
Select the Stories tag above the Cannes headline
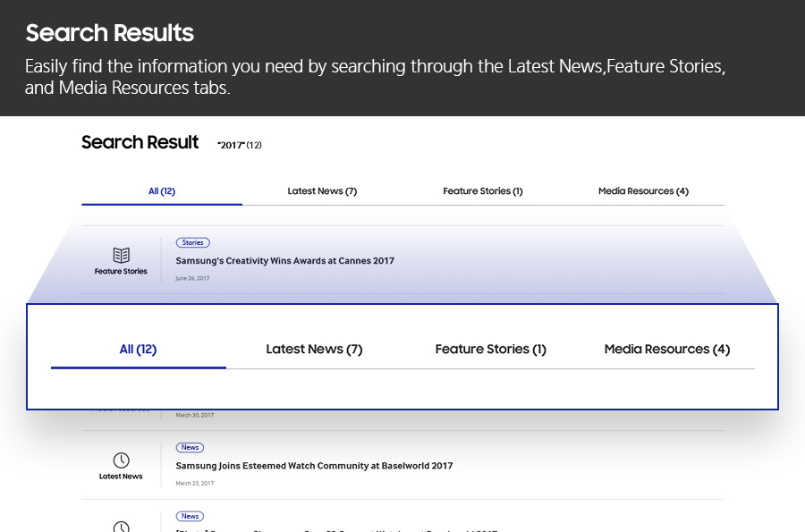click(192, 242)
